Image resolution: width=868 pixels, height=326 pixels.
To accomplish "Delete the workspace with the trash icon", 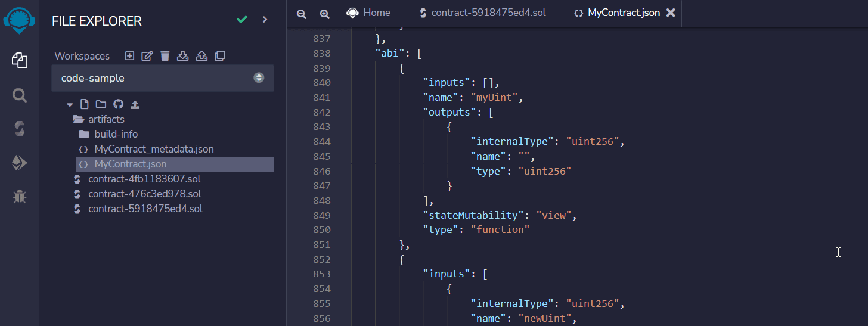I will point(165,55).
